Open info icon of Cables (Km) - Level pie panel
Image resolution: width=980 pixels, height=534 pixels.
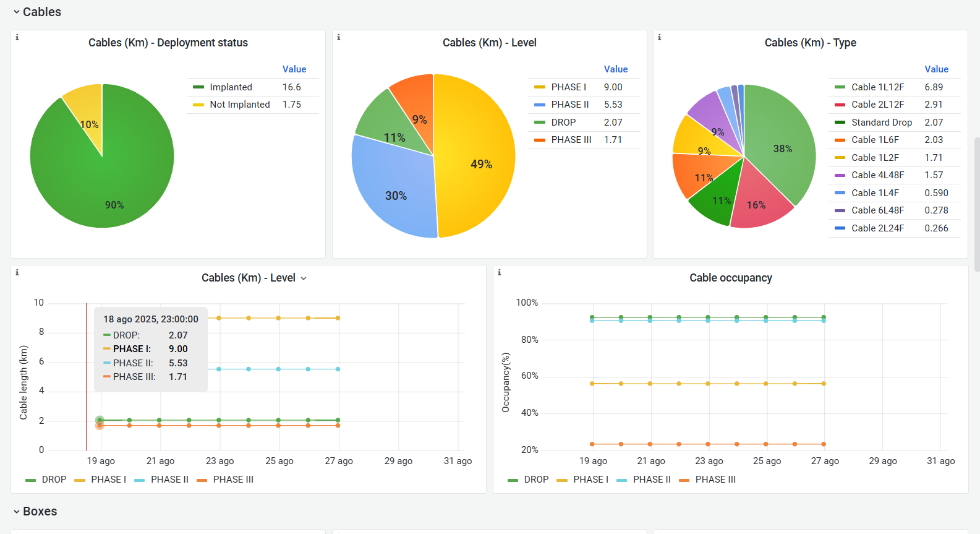[x=339, y=37]
